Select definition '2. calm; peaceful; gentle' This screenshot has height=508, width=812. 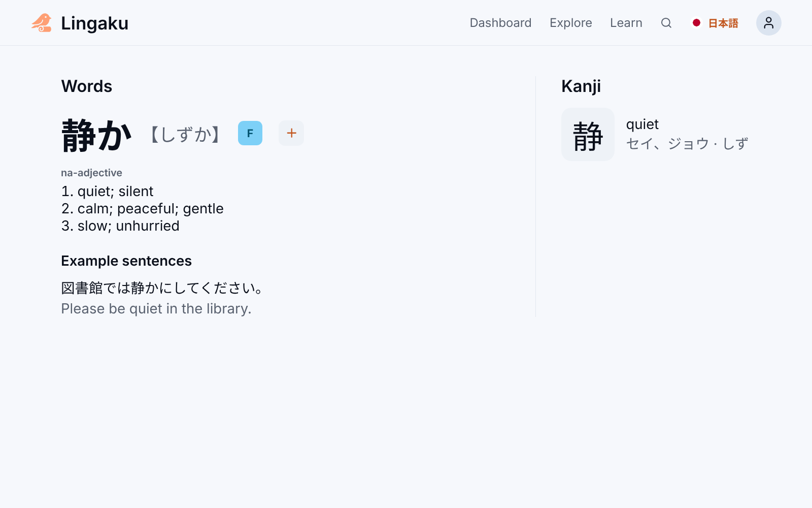tap(142, 209)
